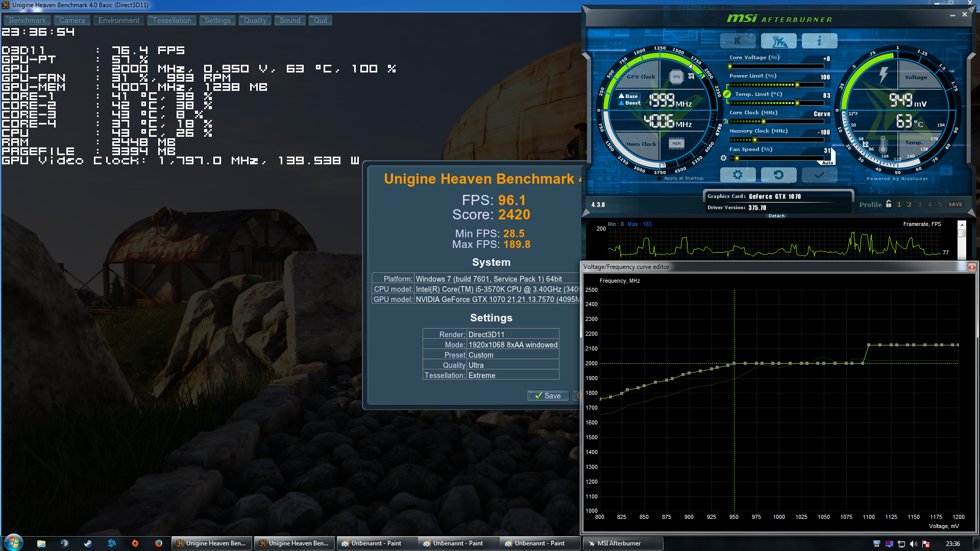Toggle Auto fan speed mode
Screen dimensions: 980x551
click(x=827, y=163)
